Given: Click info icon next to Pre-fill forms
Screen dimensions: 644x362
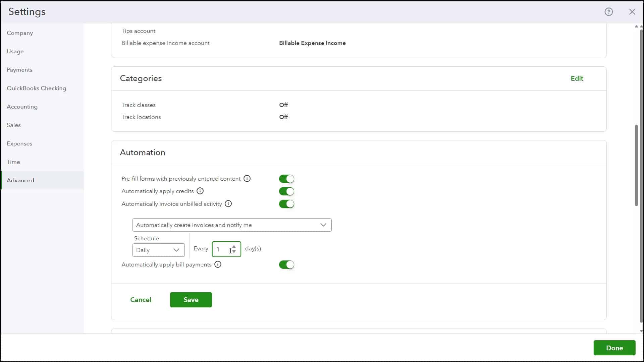Looking at the screenshot, I should (247, 179).
